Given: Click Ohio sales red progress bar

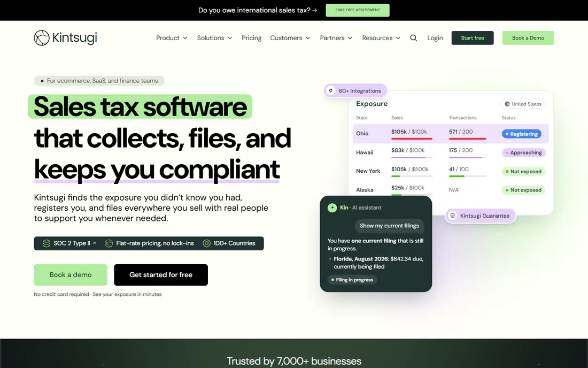Looking at the screenshot, I should [412, 139].
